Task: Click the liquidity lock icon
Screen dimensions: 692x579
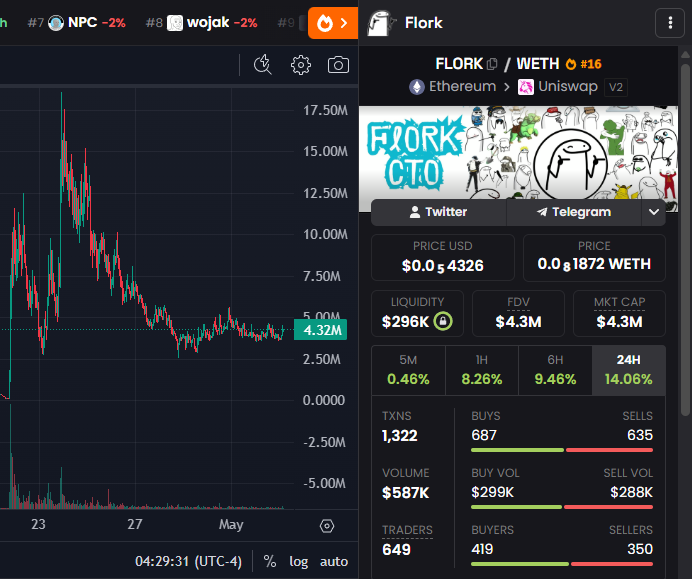Action: pos(443,321)
